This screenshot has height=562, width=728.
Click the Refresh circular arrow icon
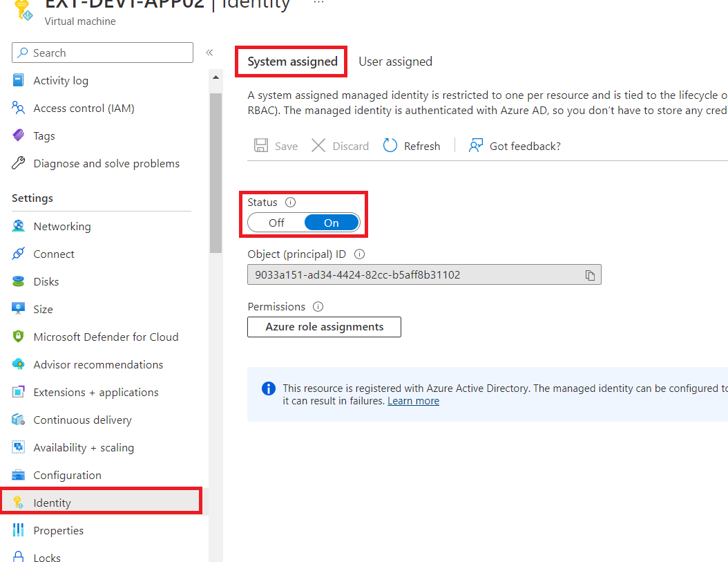click(390, 145)
